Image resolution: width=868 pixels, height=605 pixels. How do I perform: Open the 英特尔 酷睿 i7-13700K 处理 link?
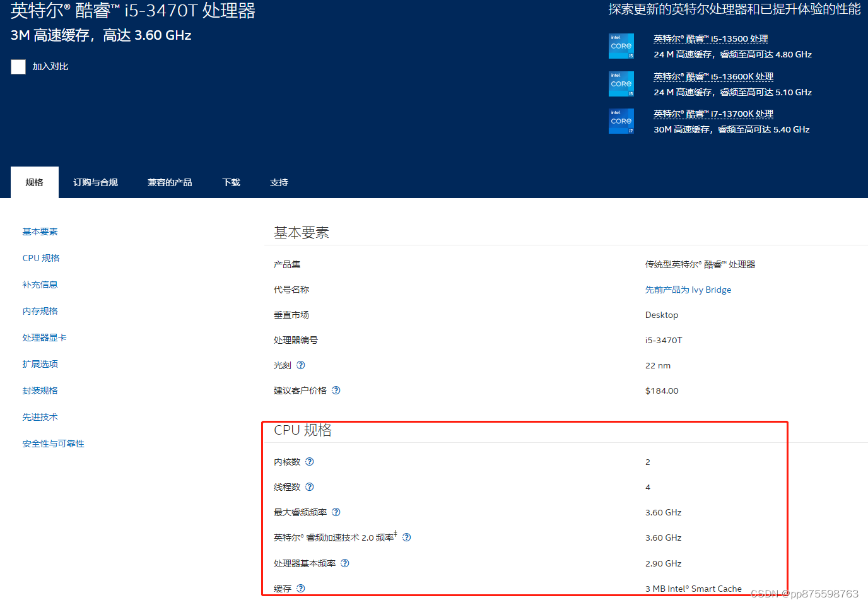pos(713,114)
